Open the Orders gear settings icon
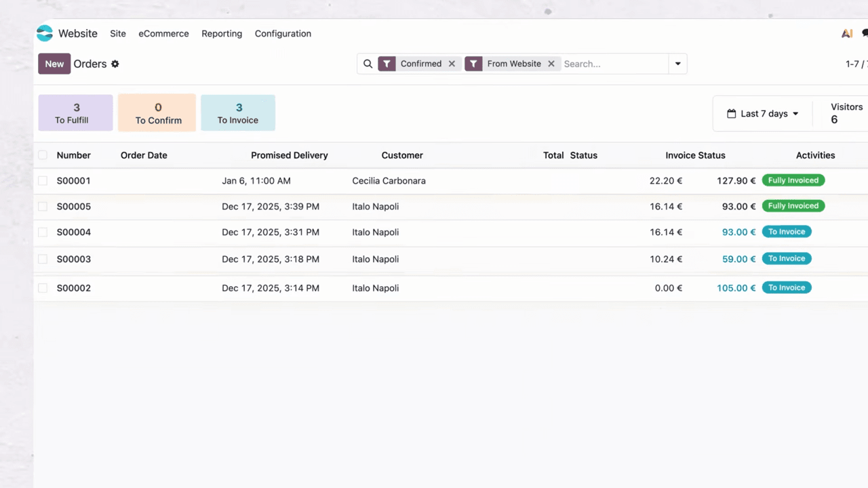Viewport: 868px width, 488px height. (115, 64)
